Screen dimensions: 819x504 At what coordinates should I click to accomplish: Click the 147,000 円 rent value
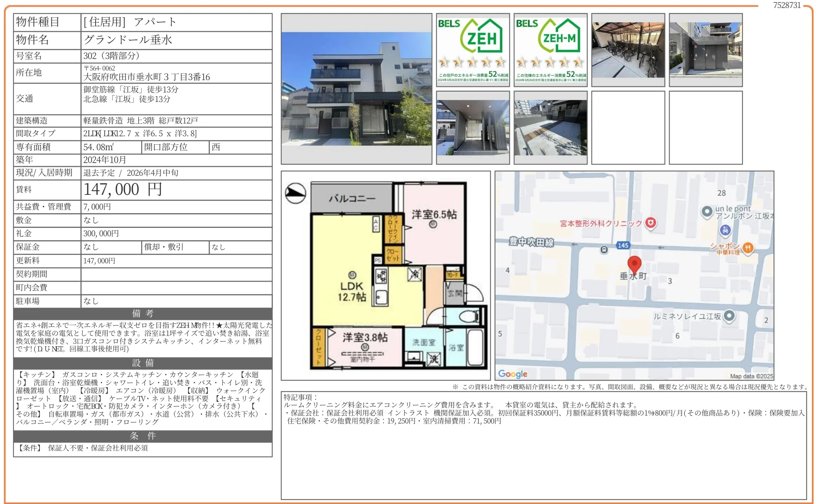(123, 190)
